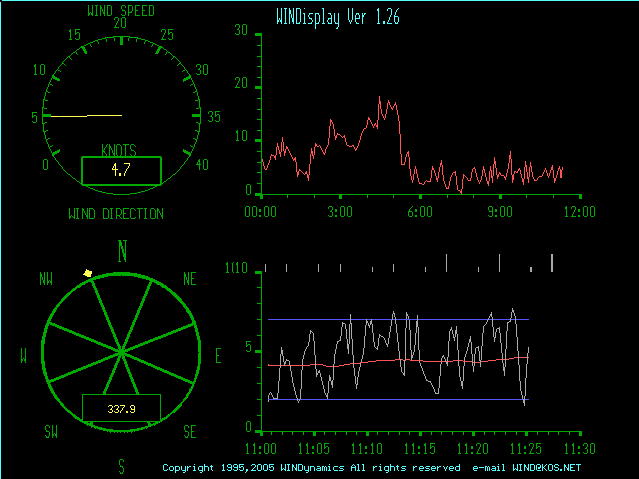Click the 11:15 time label

420,449
